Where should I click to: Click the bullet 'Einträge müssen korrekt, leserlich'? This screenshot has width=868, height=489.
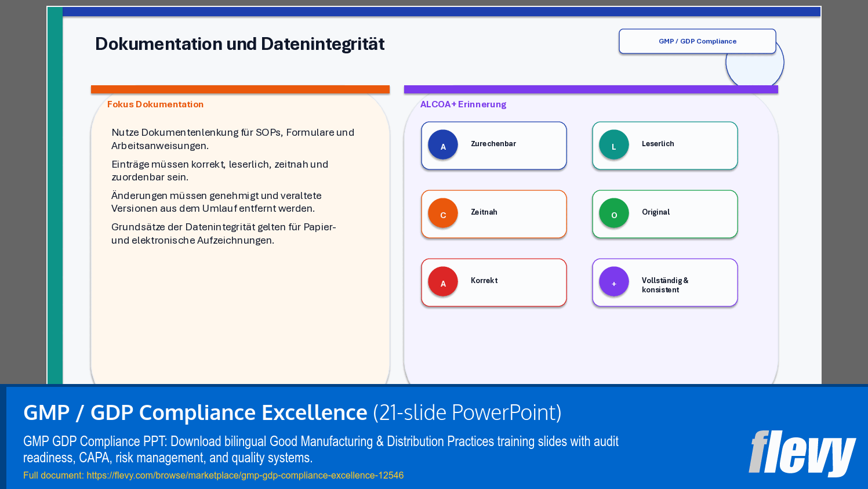tap(220, 171)
